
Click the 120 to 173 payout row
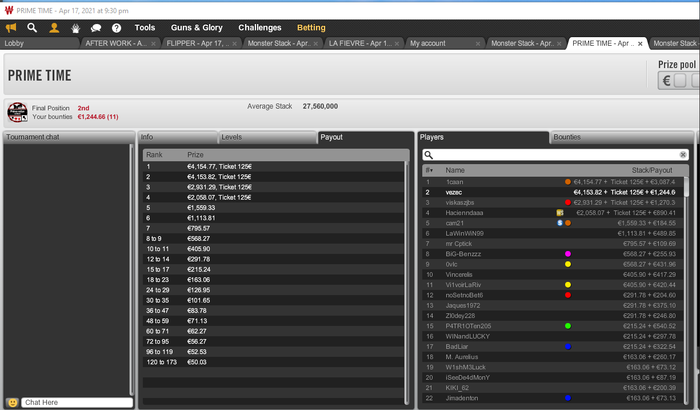tap(273, 362)
